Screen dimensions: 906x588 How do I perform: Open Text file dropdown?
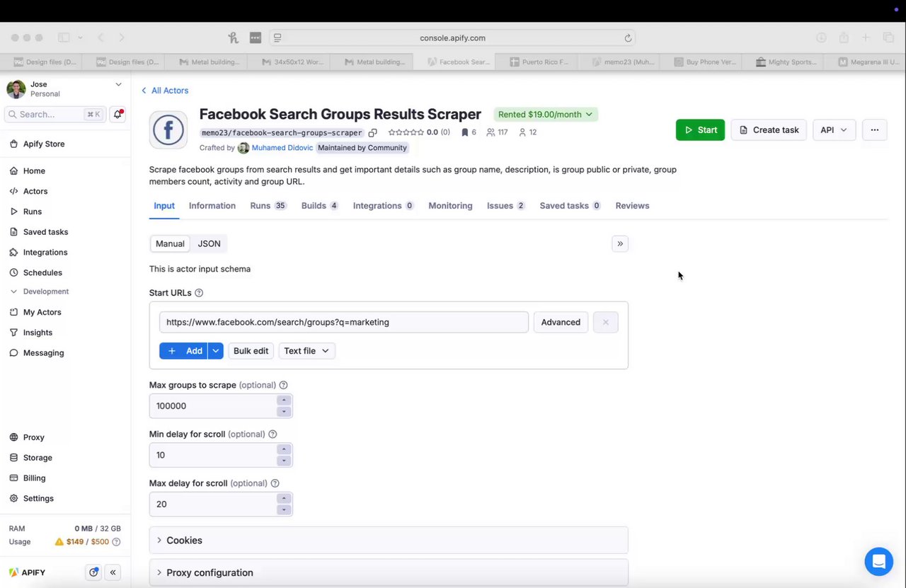[x=306, y=351]
